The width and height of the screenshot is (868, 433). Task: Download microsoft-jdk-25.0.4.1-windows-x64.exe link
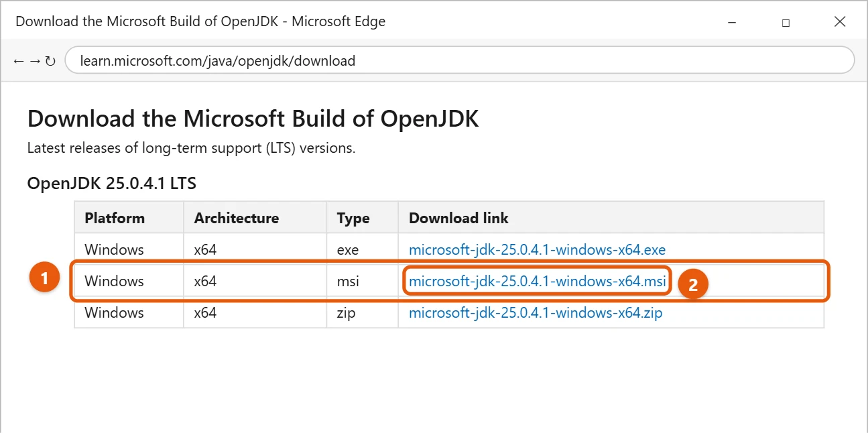coord(537,249)
